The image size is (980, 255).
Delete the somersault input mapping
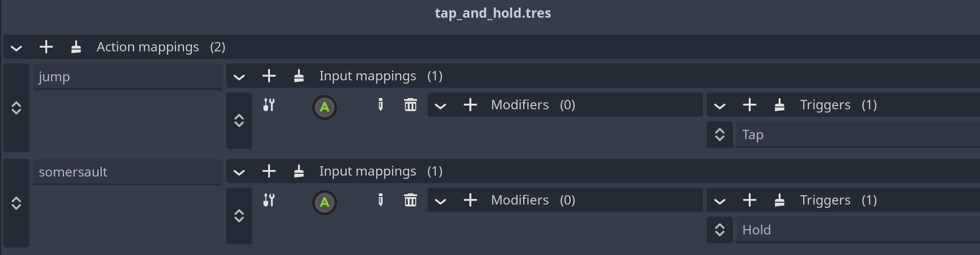[411, 200]
